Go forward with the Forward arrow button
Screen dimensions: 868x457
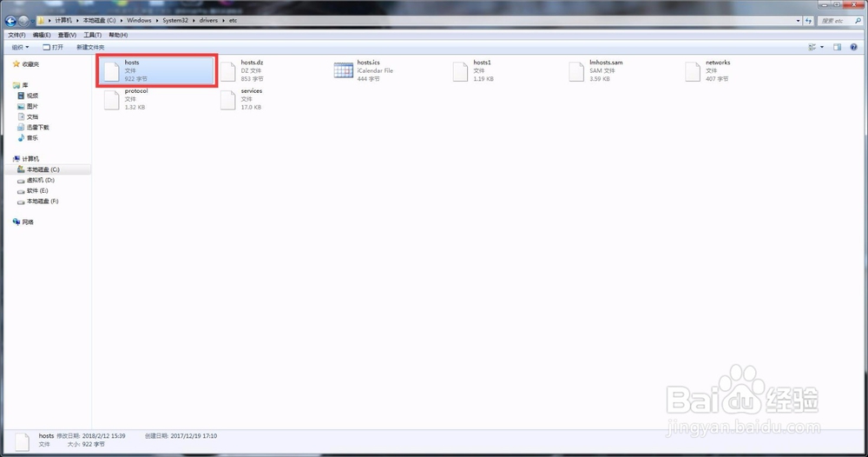[x=23, y=21]
